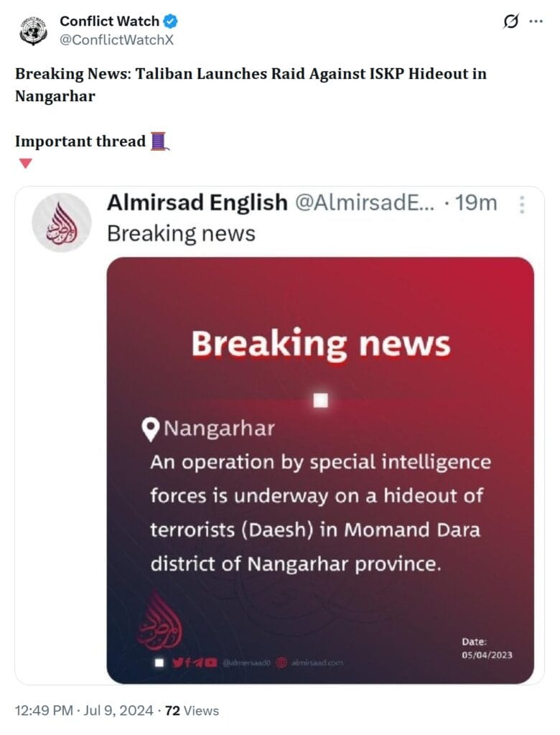
Task: Click the Twitter bird icon in image footer
Action: (x=177, y=662)
